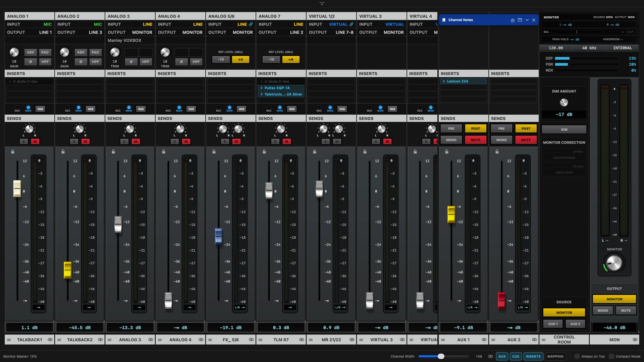Open VIRTUAL 1/2 output selector showing LINE 7-8
644x362 pixels.
click(x=344, y=33)
